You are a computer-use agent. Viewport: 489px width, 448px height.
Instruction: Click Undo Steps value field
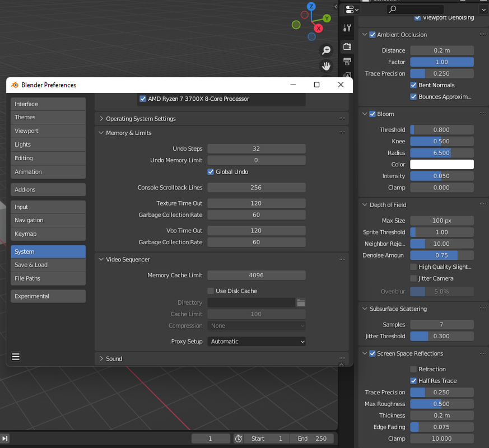[x=257, y=149]
